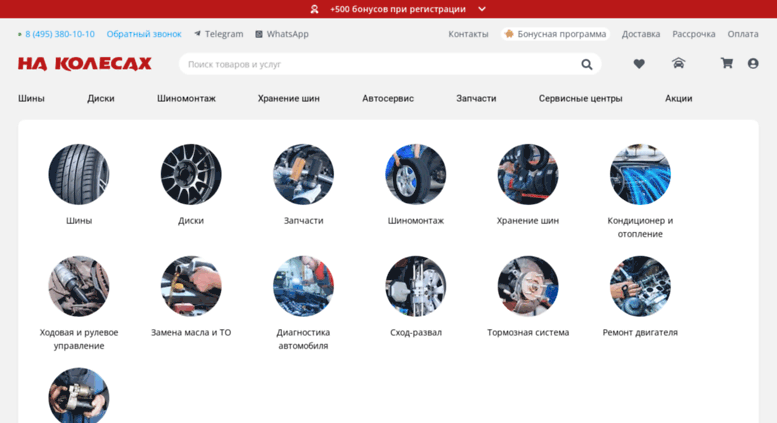Click Диагностика автомобиля label
777x423 pixels.
[x=303, y=339]
